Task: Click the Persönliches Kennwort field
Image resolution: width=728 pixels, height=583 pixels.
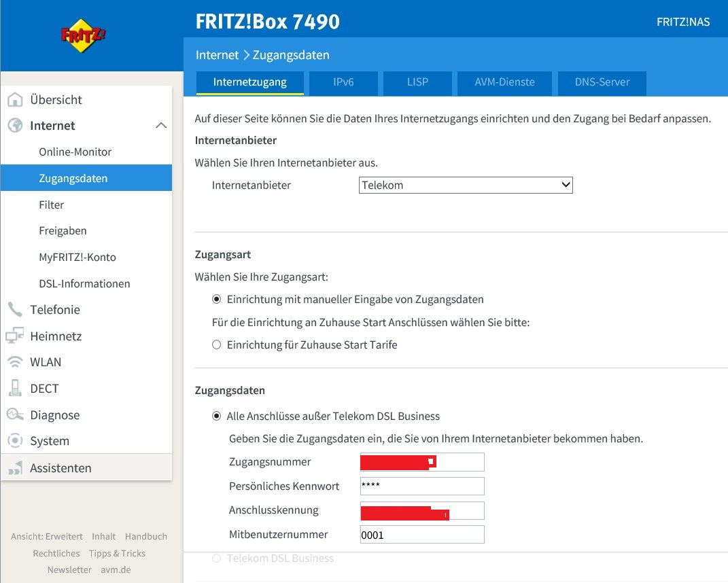Action: 422,486
